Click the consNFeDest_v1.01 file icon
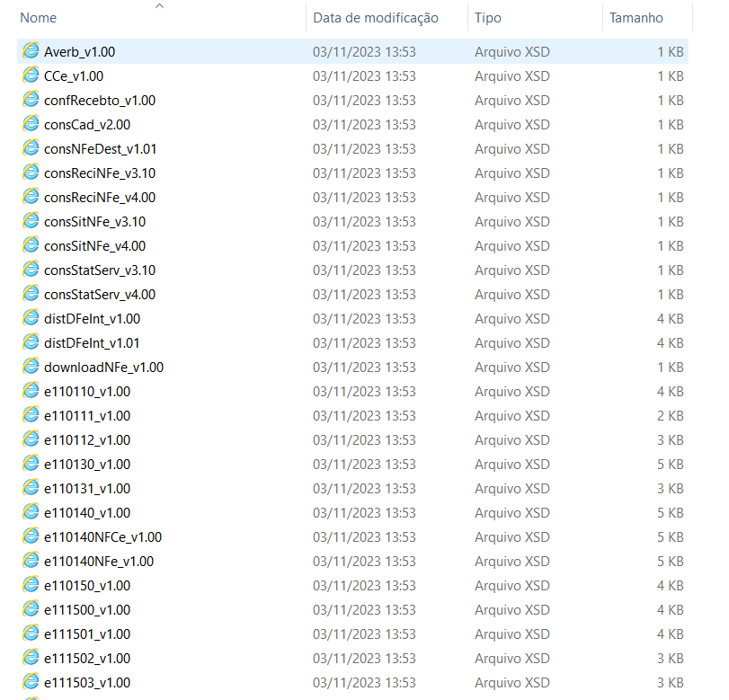729x700 pixels. pyautogui.click(x=31, y=147)
